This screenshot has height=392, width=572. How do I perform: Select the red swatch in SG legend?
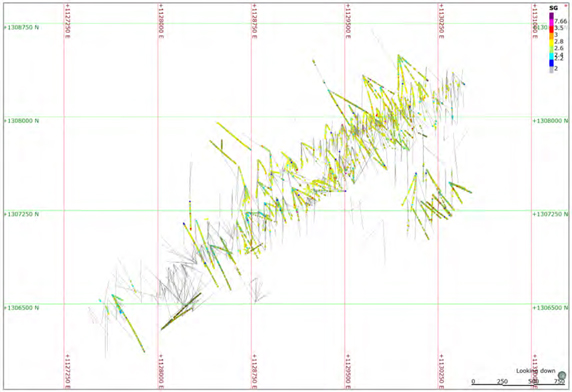click(552, 29)
